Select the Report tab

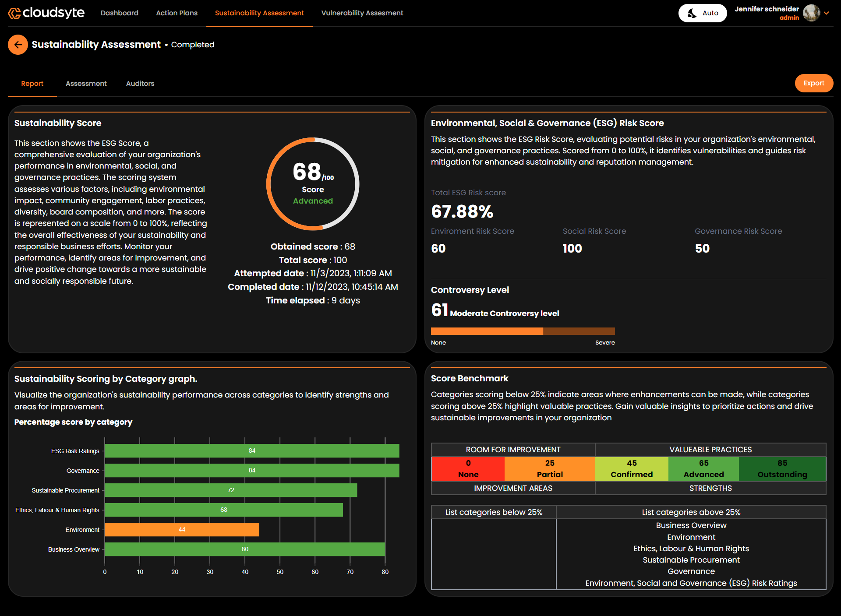tap(32, 83)
